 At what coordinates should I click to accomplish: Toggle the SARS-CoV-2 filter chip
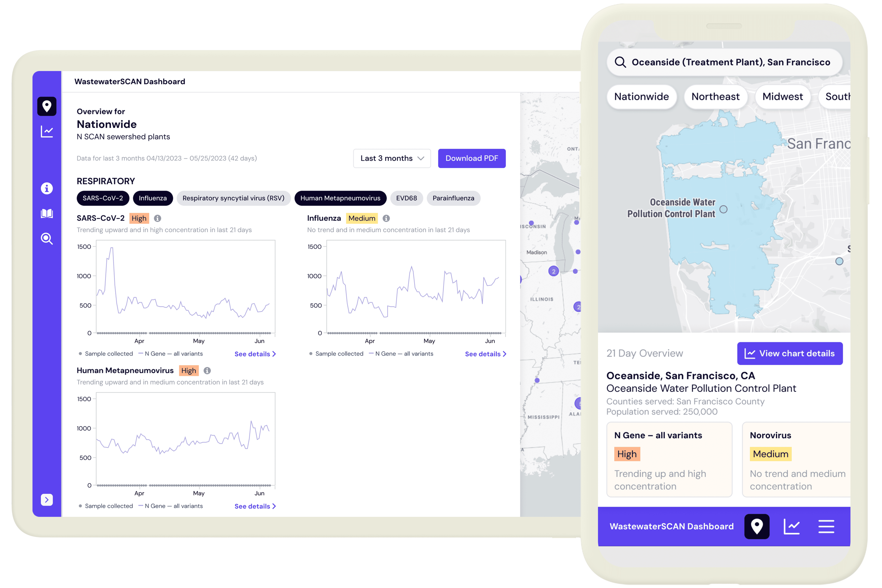pos(103,198)
